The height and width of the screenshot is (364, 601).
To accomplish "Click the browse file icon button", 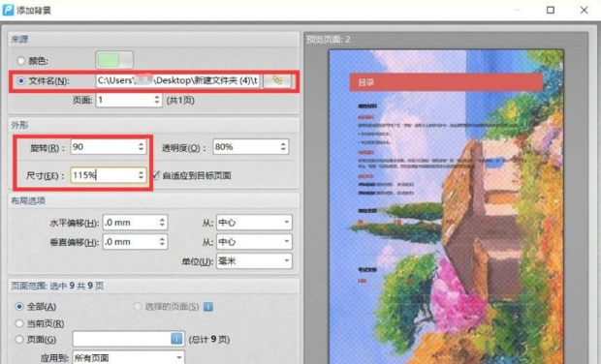I will [x=277, y=80].
